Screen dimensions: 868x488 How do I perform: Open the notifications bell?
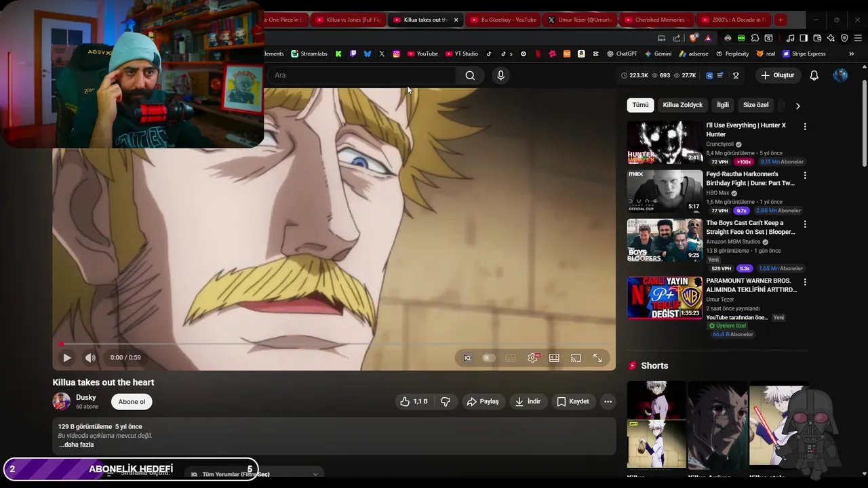pos(814,75)
